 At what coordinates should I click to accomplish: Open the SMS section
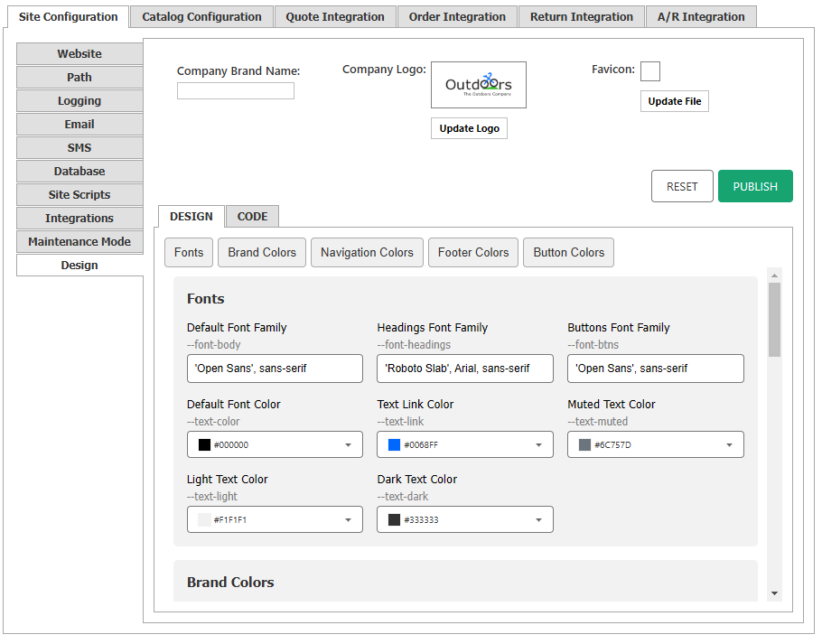click(79, 148)
